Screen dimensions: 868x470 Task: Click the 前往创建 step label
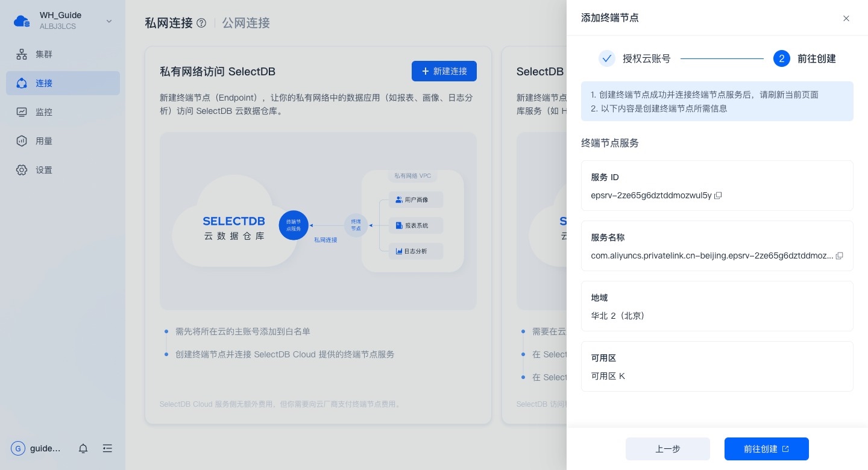(817, 58)
